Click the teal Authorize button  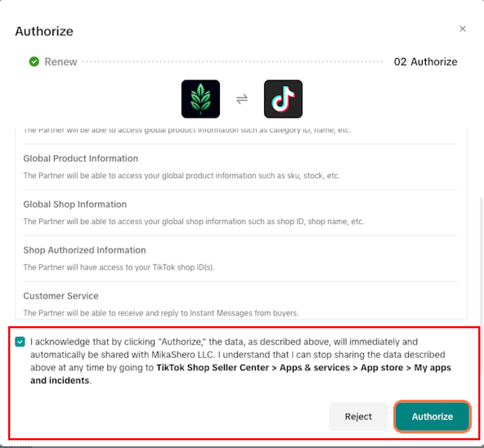click(x=432, y=417)
